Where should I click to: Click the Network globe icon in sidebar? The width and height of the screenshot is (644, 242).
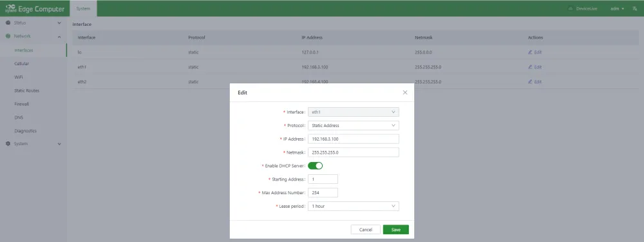click(x=8, y=36)
